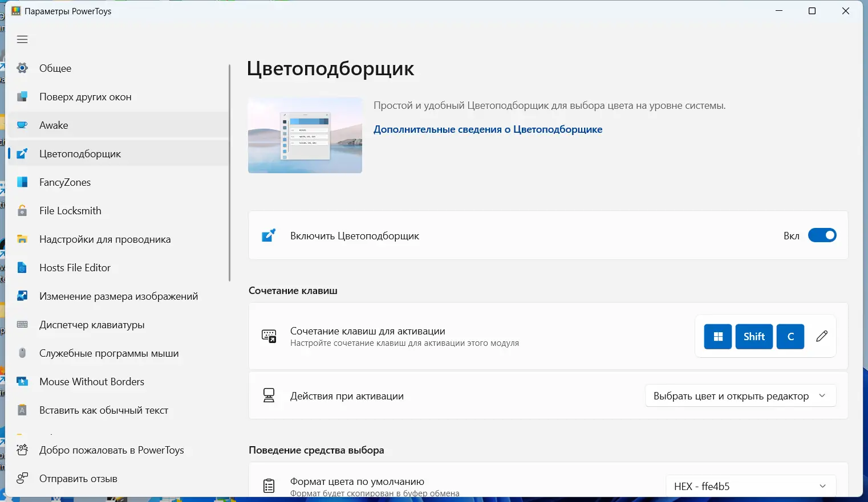Screen dimensions: 868x502
Task: Expand the Действия при активации dropdown
Action: point(741,396)
